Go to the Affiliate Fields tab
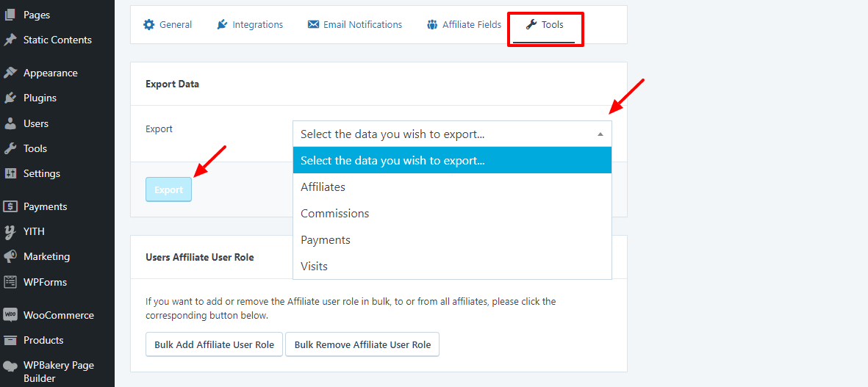 point(464,25)
